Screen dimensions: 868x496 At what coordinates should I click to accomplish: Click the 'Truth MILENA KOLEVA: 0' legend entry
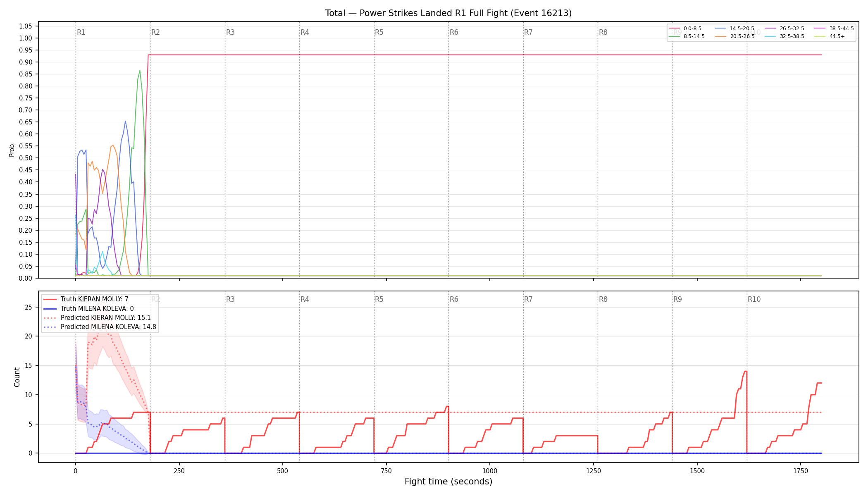click(x=97, y=308)
